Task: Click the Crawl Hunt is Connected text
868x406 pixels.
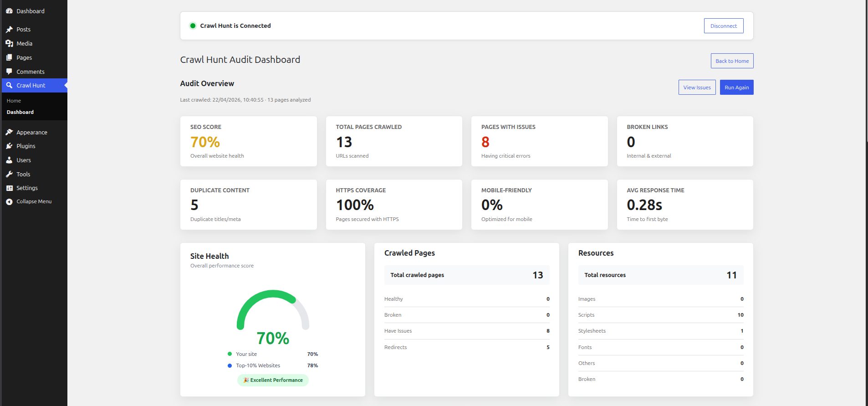Action: (235, 26)
